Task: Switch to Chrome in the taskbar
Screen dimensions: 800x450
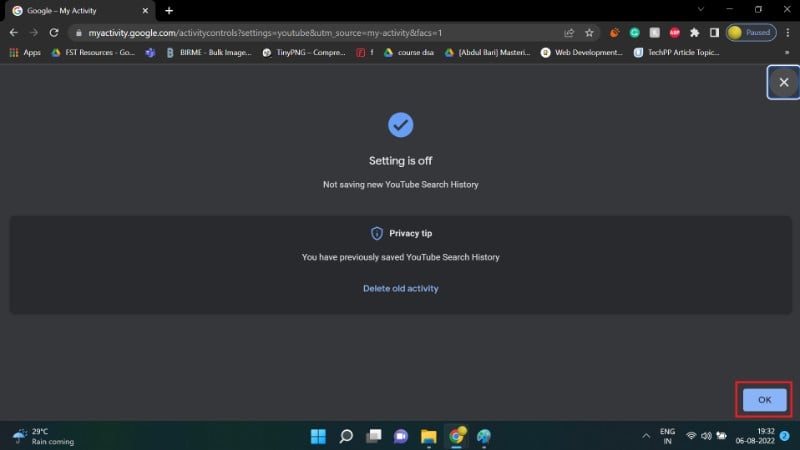Action: point(456,436)
